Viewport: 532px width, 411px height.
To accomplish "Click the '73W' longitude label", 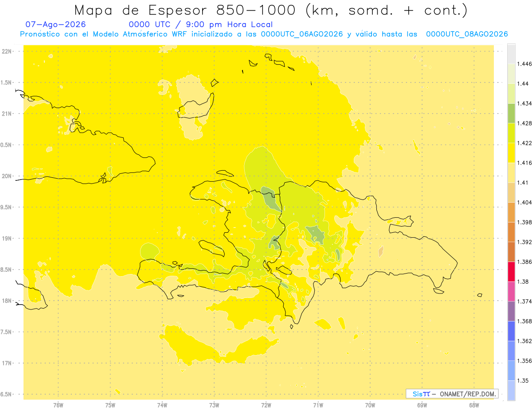I will (214, 405).
